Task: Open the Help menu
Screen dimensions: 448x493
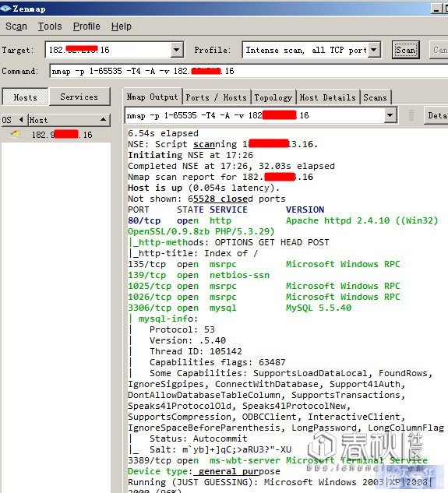Action: [x=121, y=26]
